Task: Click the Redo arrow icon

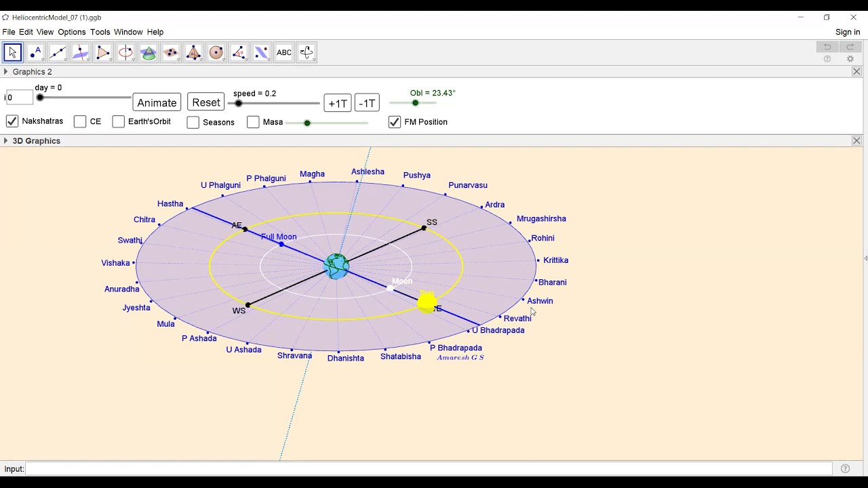Action: pos(850,47)
